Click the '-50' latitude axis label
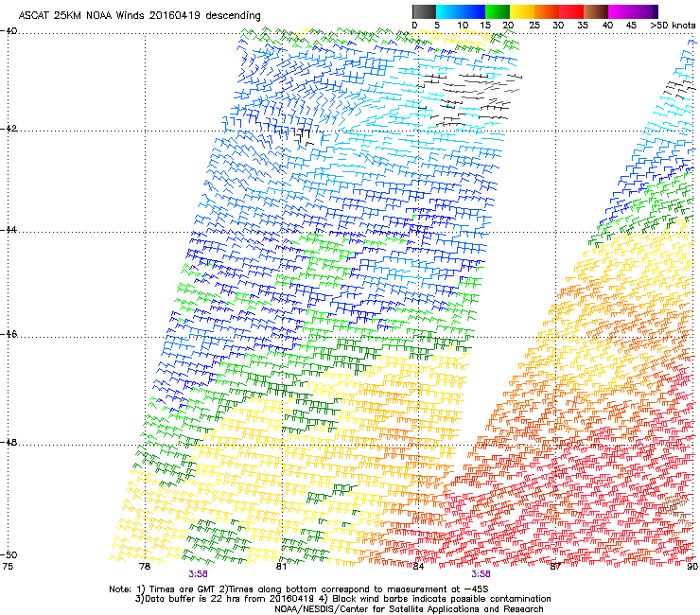This screenshot has width=700, height=615. tap(9, 554)
